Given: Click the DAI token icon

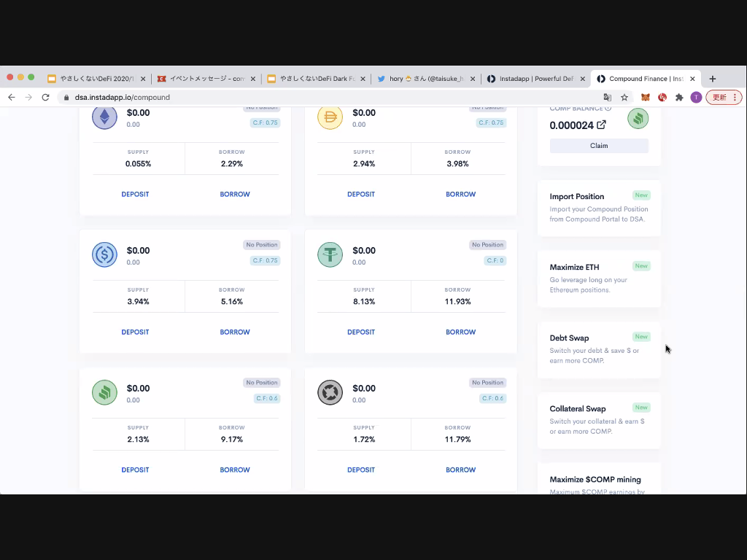Looking at the screenshot, I should coord(330,117).
